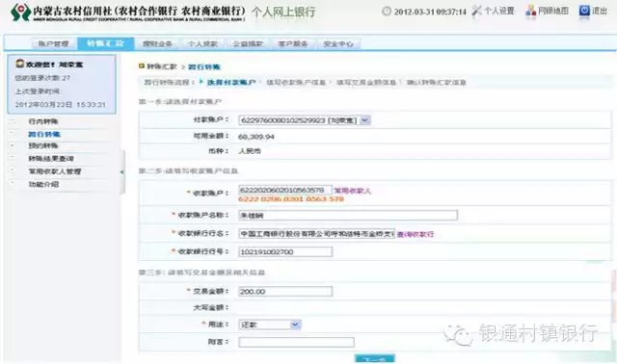Click the 填写收款账户信息 flow step
Viewport: 617px width, 364px height.
pyautogui.click(x=296, y=83)
